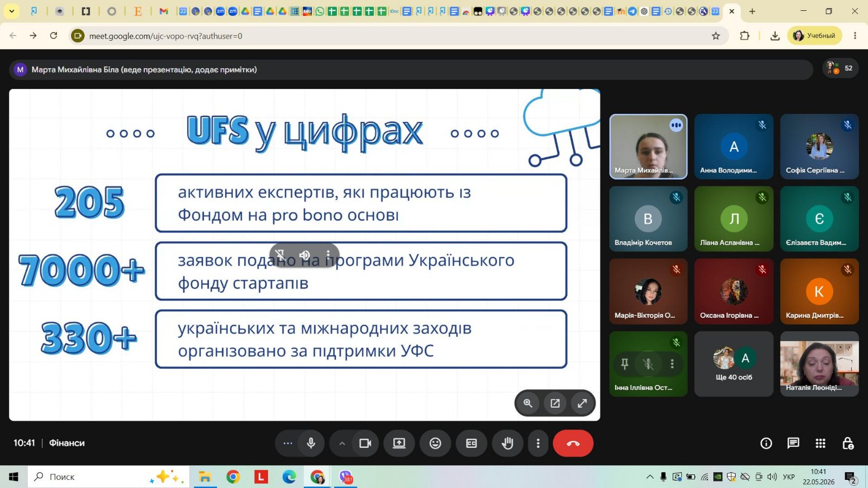Open more options on Інна Іллівна tile
This screenshot has width=868, height=488.
click(x=672, y=364)
